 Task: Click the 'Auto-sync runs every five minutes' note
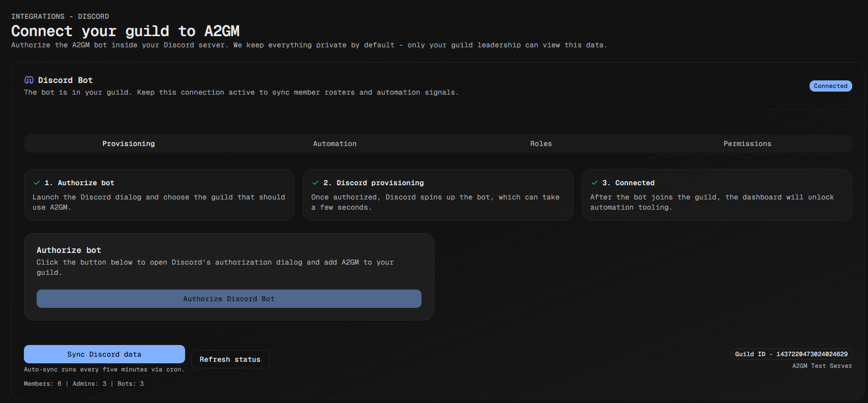(x=104, y=369)
